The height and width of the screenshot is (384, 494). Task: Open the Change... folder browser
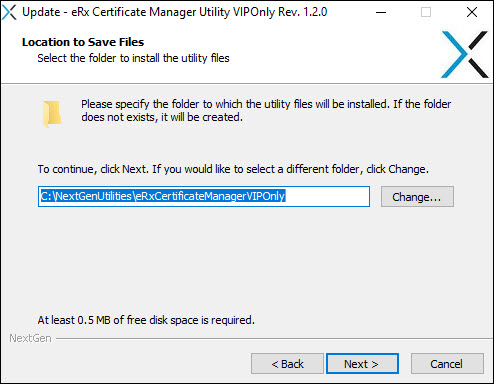coord(417,197)
